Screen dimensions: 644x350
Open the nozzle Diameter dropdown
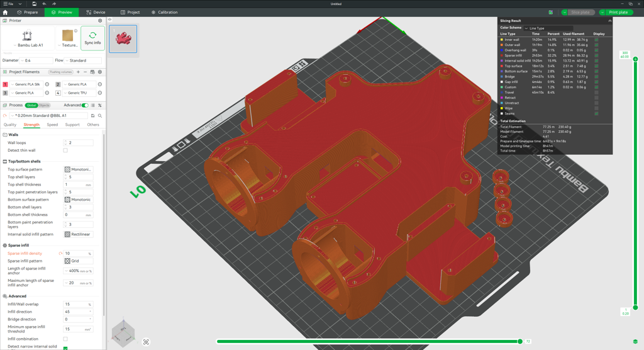[x=36, y=60]
